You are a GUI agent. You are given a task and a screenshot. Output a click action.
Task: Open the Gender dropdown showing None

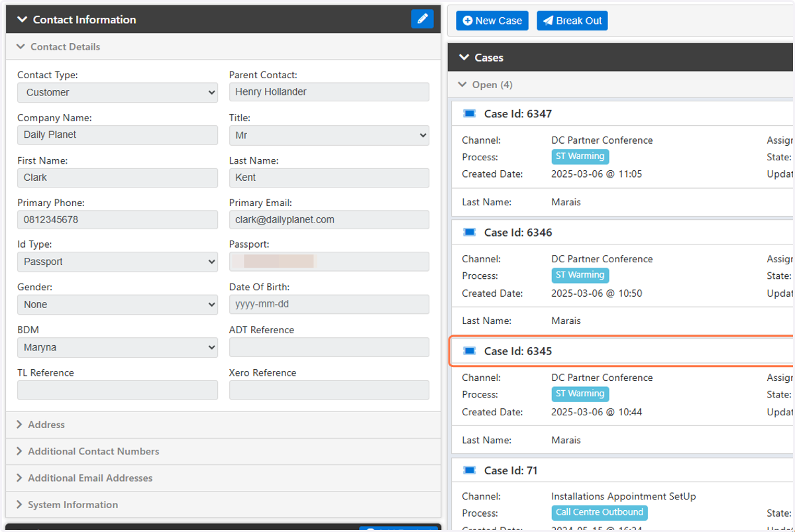[117, 305]
